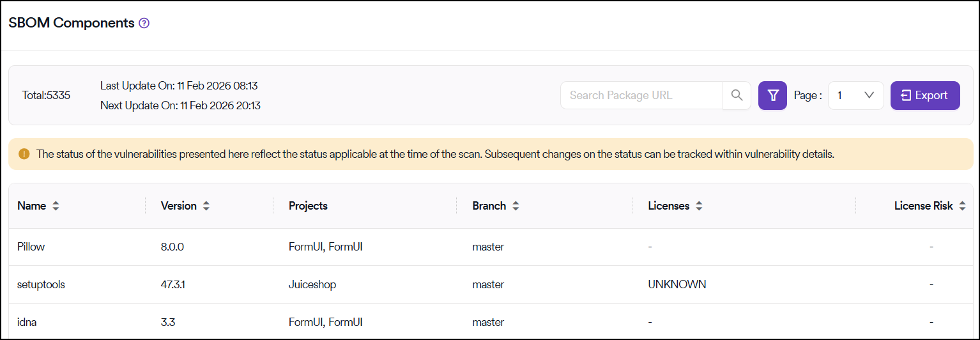Click the Total:5335 count label

point(46,95)
